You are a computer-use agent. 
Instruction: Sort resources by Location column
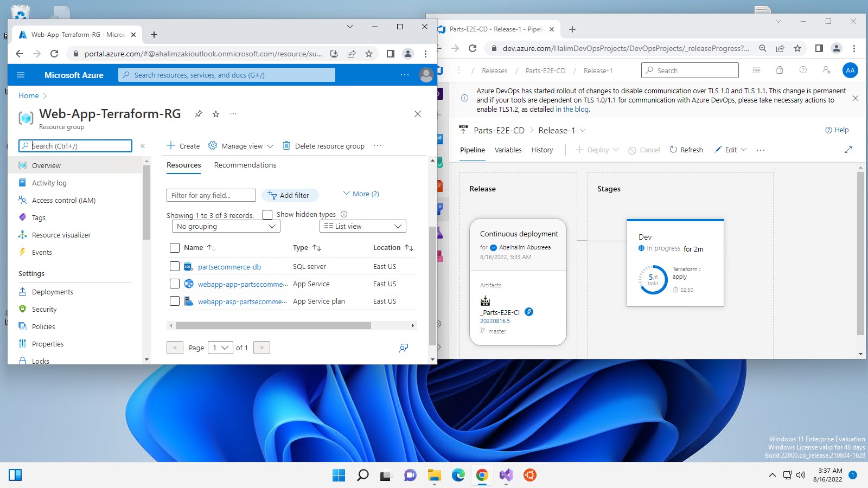[x=393, y=247]
